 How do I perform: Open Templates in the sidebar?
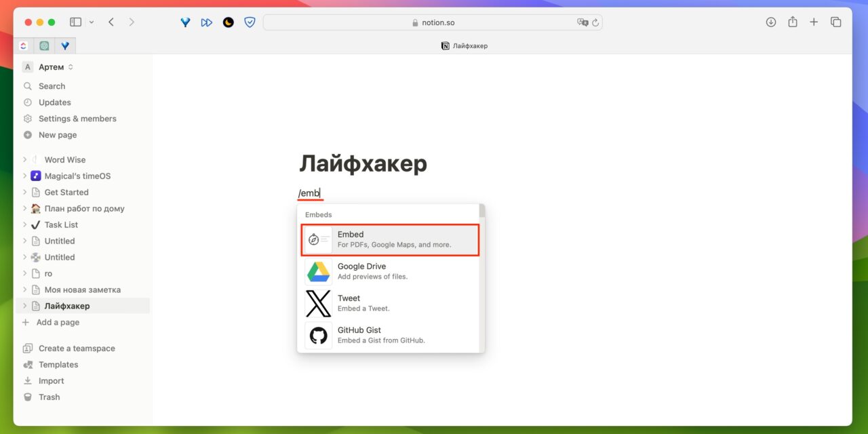point(58,365)
